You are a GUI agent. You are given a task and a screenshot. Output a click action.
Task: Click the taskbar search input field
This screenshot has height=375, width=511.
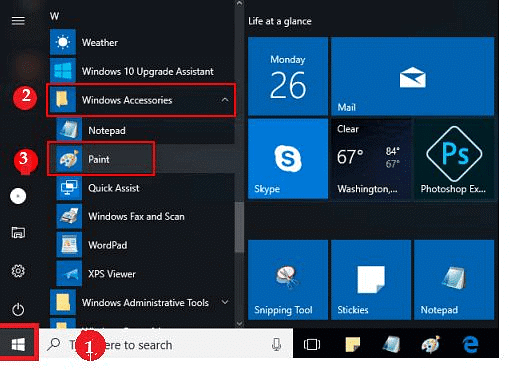(x=166, y=344)
